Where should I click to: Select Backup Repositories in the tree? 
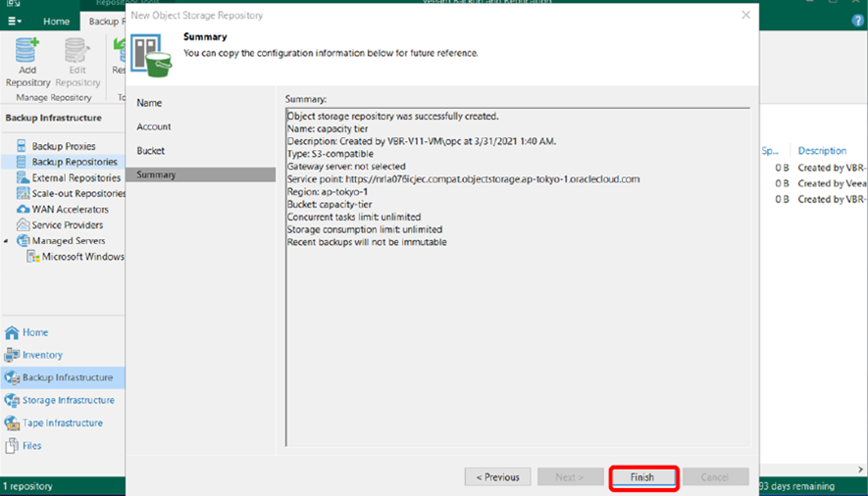tap(75, 162)
